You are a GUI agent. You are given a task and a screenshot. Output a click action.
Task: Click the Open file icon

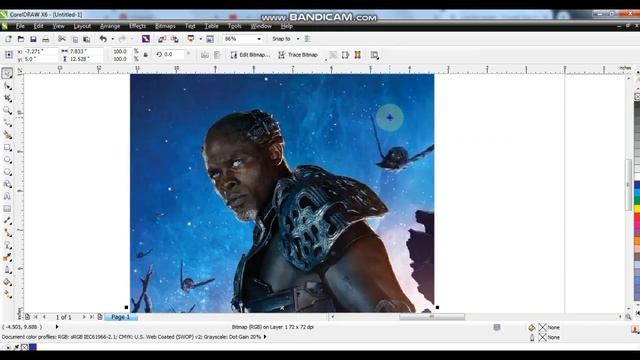21,39
